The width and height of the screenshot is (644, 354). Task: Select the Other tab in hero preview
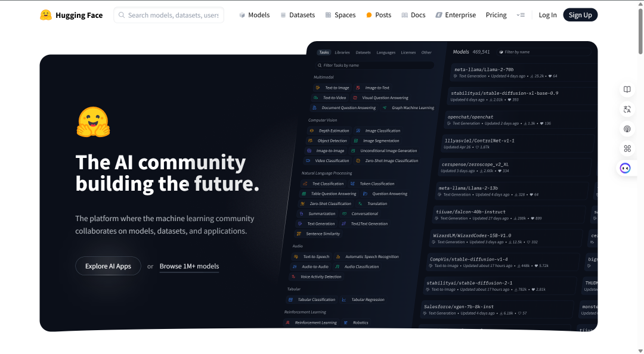[x=426, y=52]
